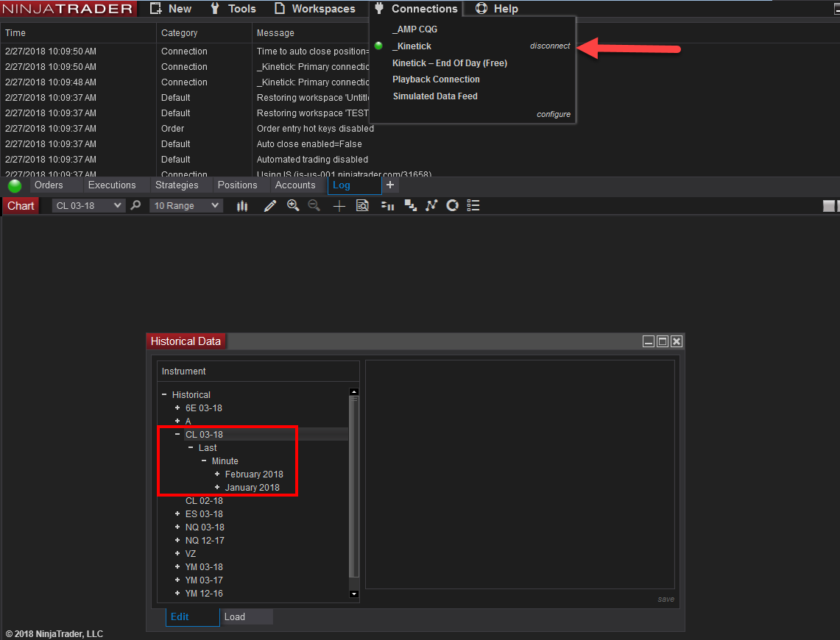Viewport: 840px width, 640px height.
Task: Open the Help menu
Action: (497, 9)
